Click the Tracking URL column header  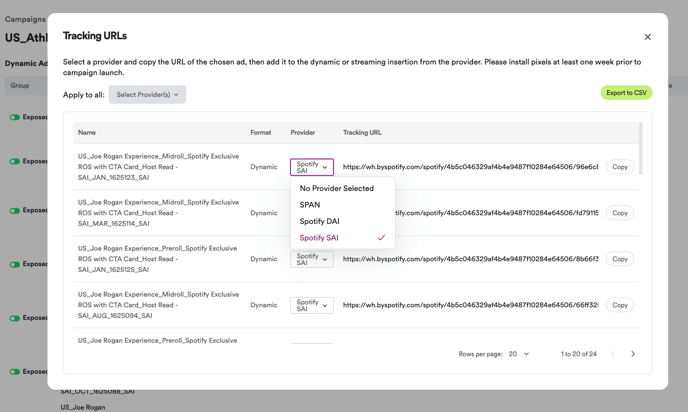click(362, 133)
